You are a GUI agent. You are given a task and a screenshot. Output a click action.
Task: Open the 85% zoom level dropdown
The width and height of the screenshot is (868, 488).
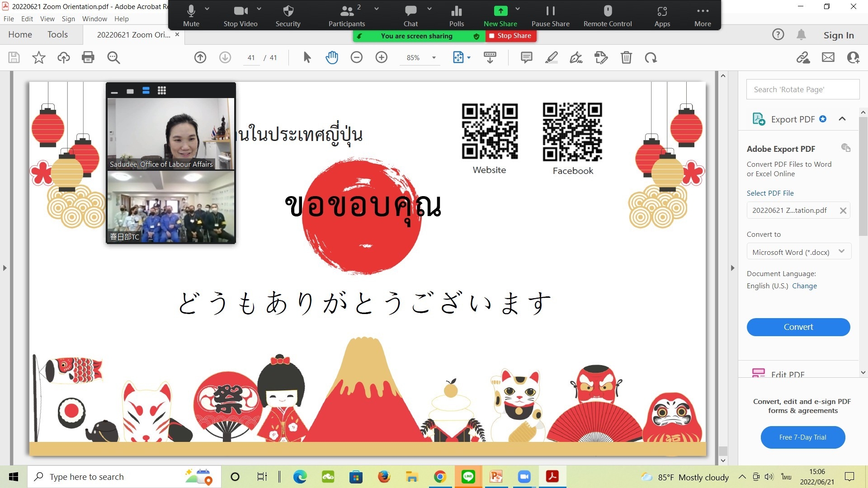[x=434, y=57]
